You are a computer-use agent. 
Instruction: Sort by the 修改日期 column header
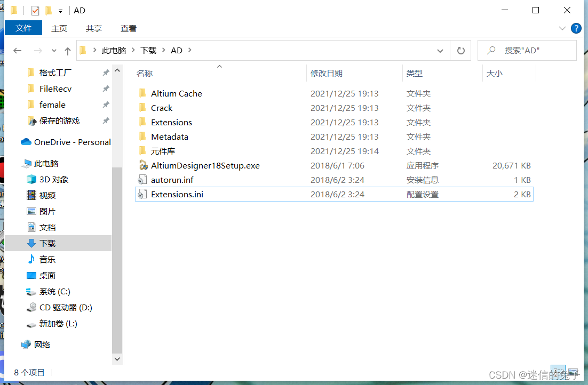(327, 73)
